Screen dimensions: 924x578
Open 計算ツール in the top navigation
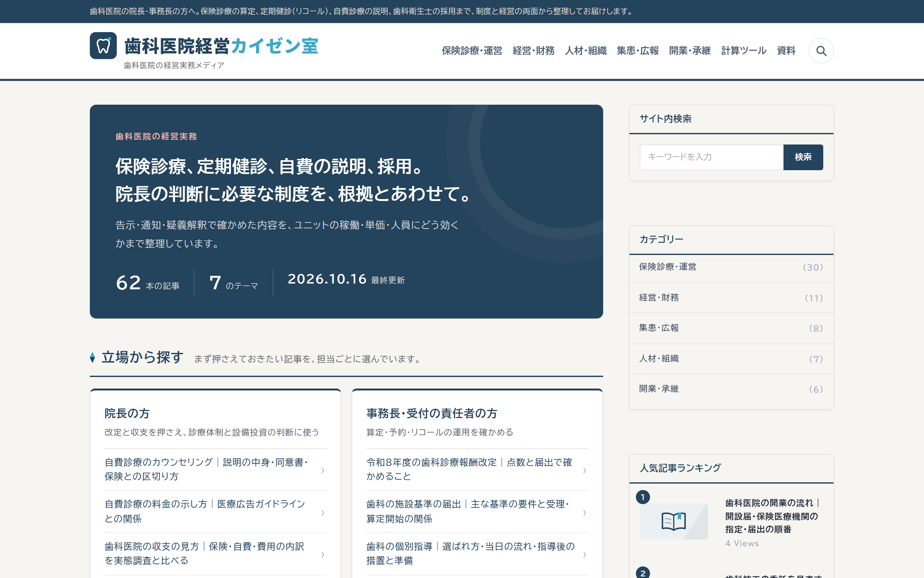(x=743, y=50)
